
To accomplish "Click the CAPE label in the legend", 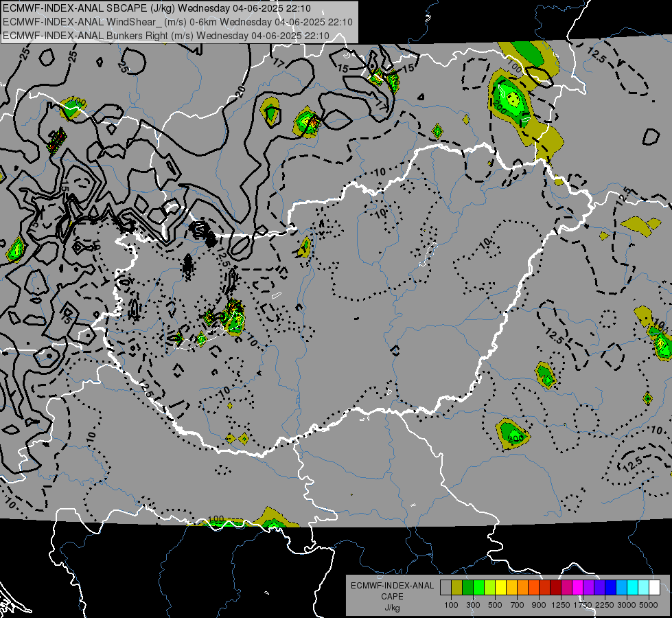I will (392, 597).
